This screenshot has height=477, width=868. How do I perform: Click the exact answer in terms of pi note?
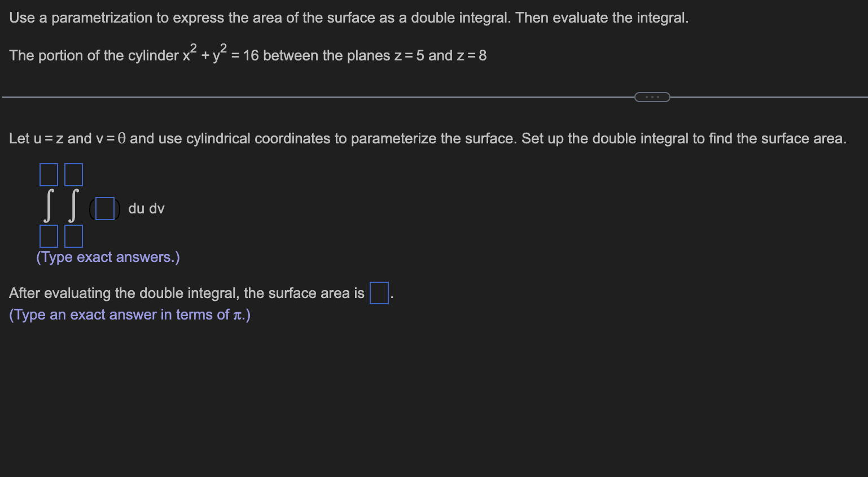point(129,314)
